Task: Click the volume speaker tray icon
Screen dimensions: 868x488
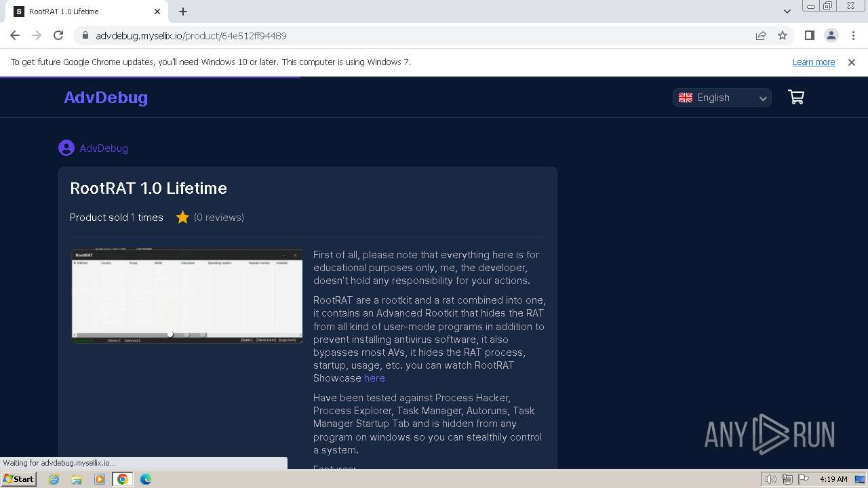Action: point(771,479)
